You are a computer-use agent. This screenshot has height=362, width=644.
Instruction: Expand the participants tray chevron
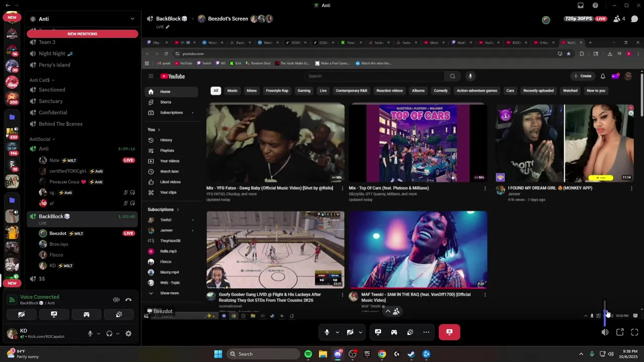click(x=388, y=311)
